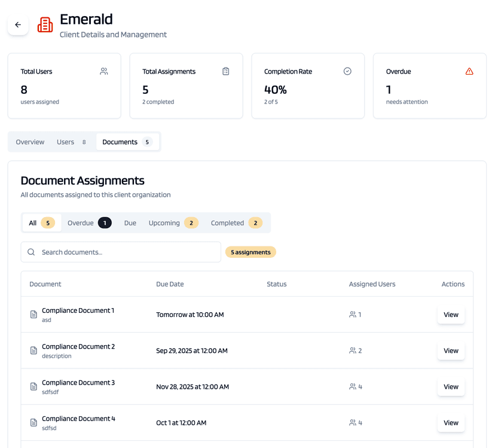View details of Compliance Document 1
The image size is (495, 448).
tap(451, 314)
